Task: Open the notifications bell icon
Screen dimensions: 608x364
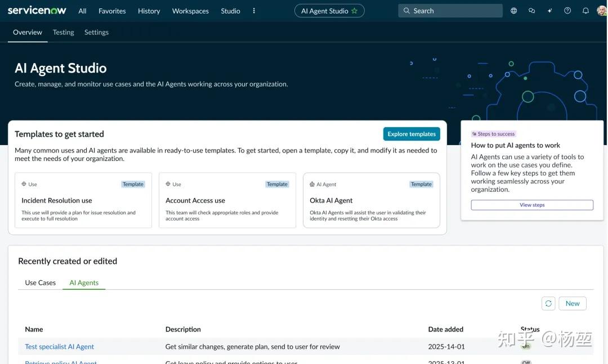Action: [585, 11]
